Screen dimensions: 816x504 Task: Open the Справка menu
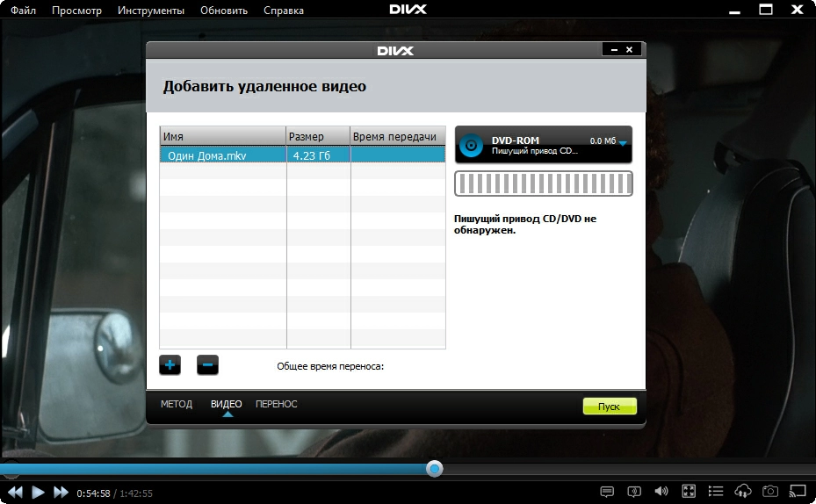pos(284,11)
